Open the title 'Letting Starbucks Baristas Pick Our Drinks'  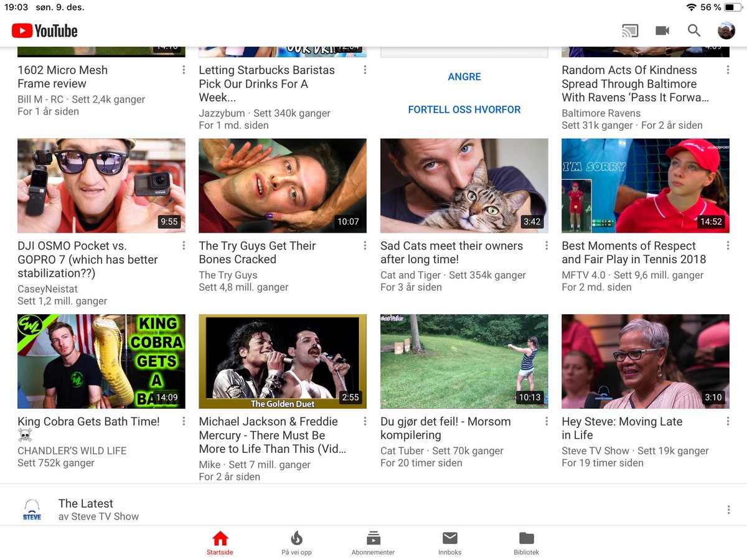point(266,84)
